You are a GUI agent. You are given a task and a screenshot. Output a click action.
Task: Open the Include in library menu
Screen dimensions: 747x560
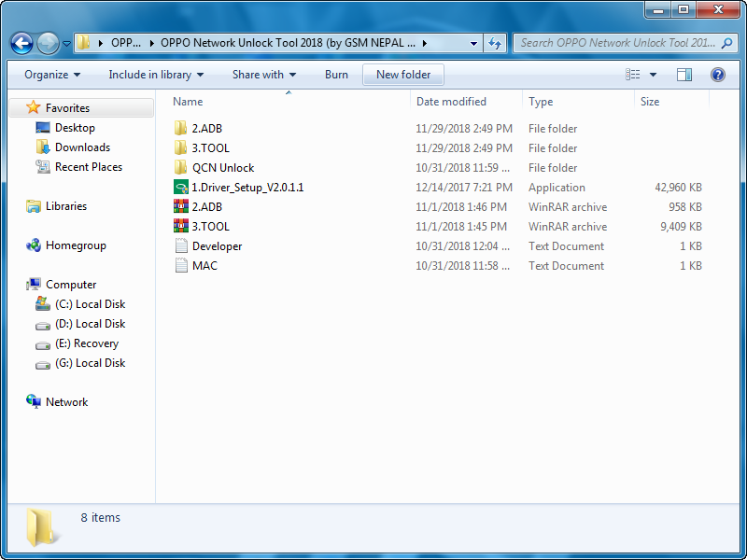(x=156, y=75)
